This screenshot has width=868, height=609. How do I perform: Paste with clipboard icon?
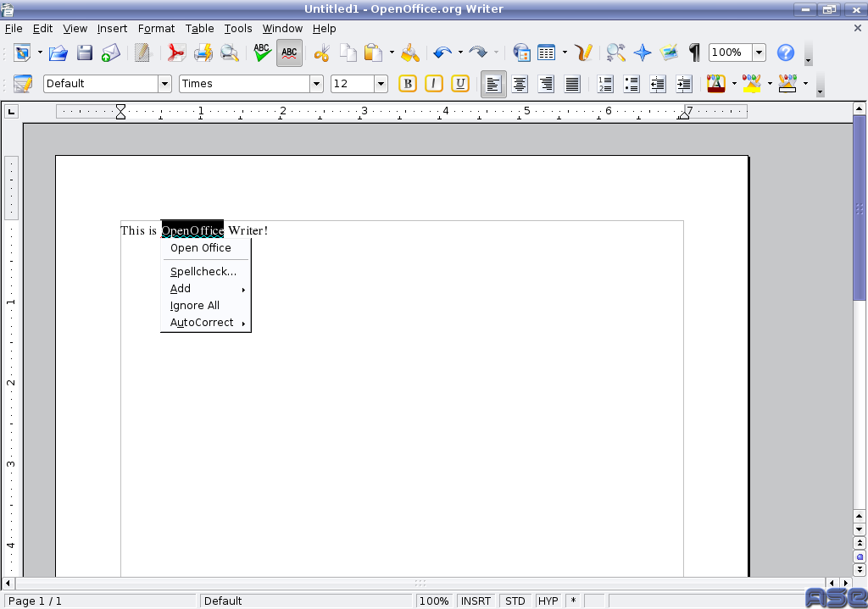374,53
